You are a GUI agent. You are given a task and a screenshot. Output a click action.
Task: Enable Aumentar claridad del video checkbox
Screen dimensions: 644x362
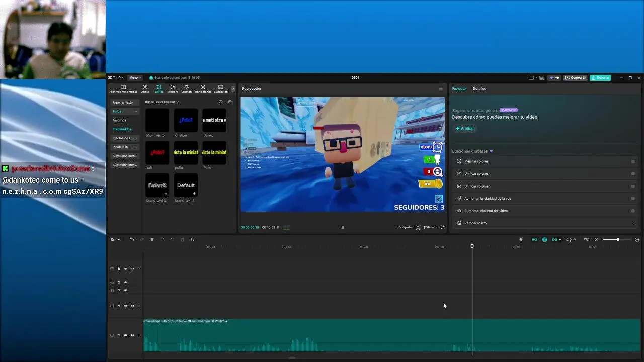(x=633, y=211)
